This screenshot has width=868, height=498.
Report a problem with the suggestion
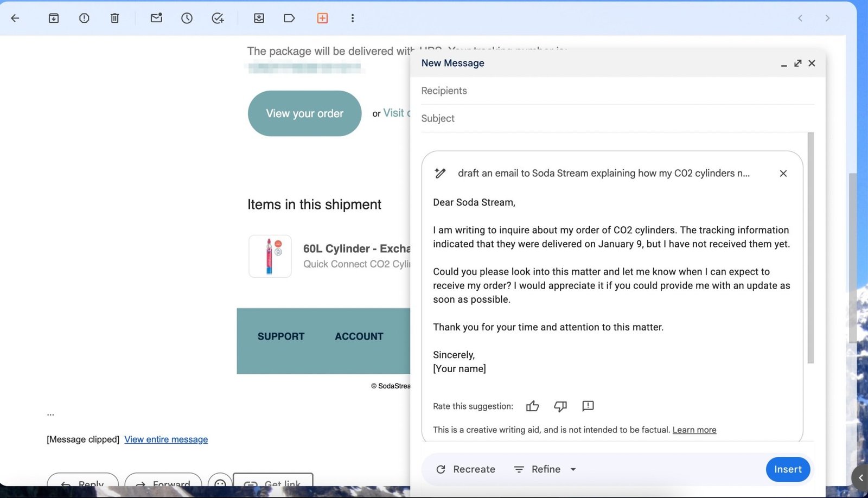pyautogui.click(x=588, y=406)
